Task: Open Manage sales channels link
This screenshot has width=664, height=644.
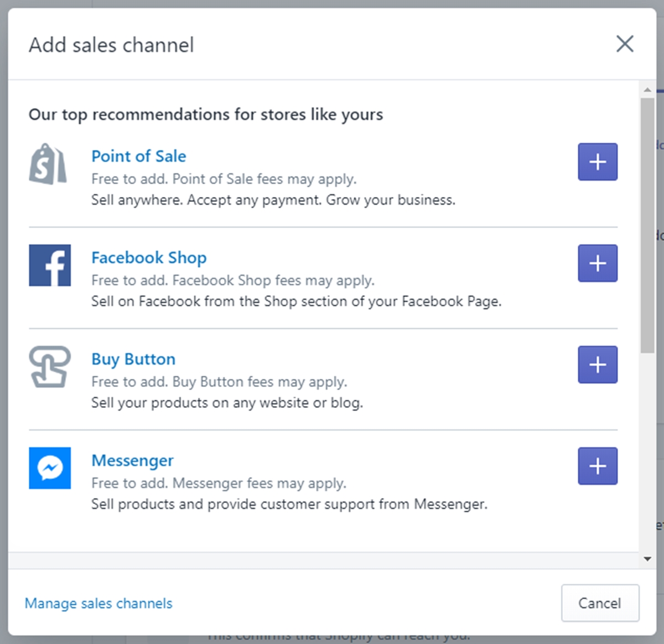Action: coord(98,603)
